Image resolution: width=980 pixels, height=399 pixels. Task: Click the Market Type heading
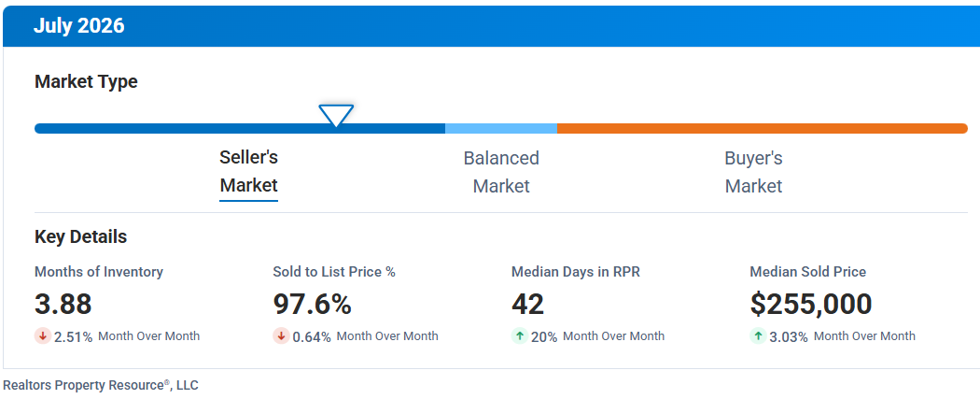tap(86, 82)
